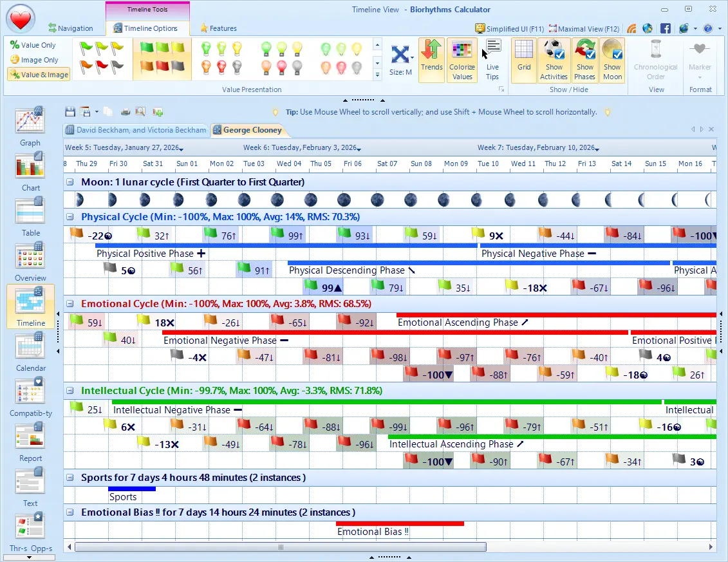This screenshot has height=562, width=728.
Task: Toggle Live Tips on or off
Action: click(492, 60)
